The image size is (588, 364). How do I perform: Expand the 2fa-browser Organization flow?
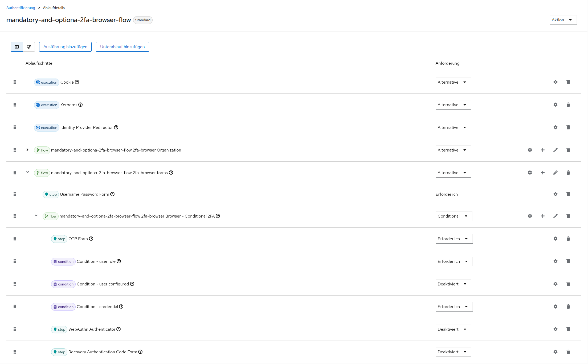click(x=27, y=150)
